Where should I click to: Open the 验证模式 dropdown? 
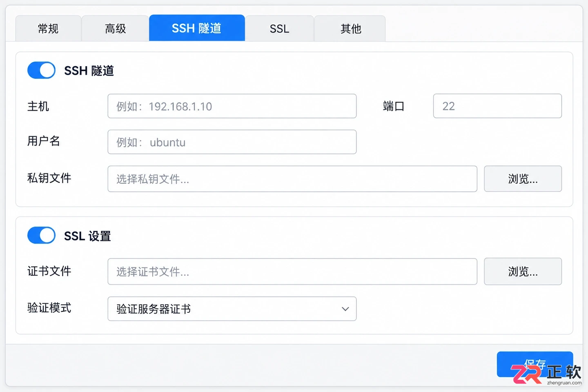coord(232,309)
